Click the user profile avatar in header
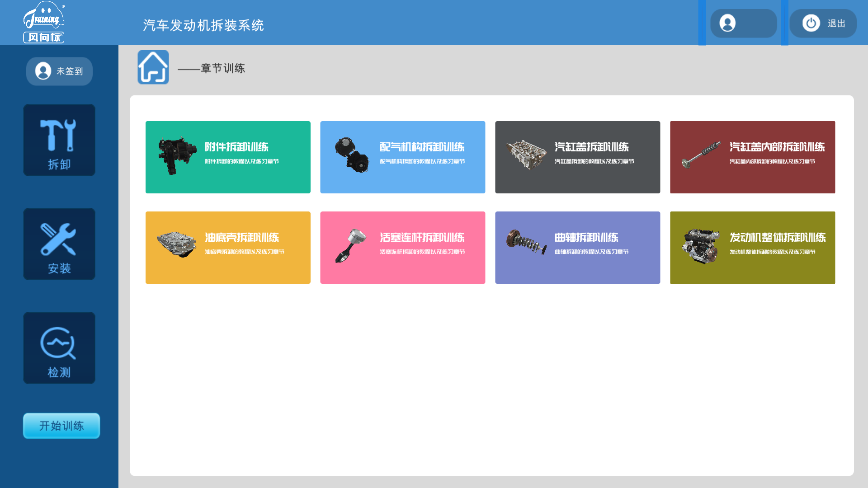 point(728,23)
